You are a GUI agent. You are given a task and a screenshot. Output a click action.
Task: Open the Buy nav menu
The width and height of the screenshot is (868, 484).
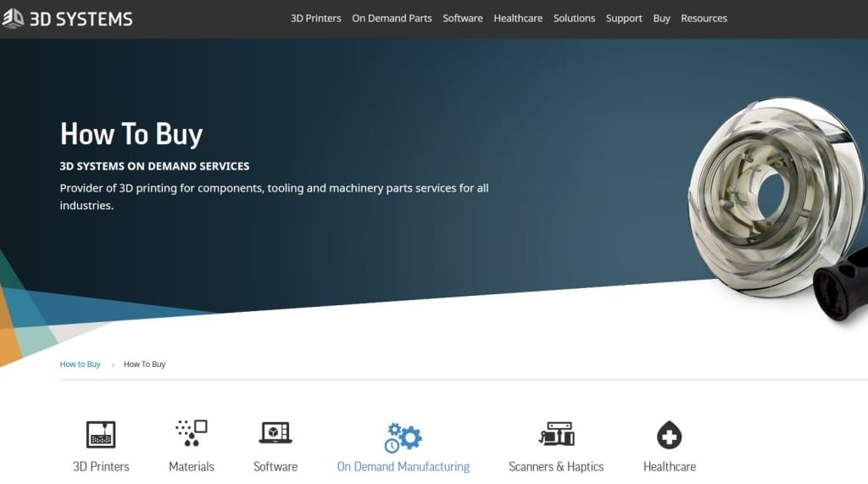[661, 19]
